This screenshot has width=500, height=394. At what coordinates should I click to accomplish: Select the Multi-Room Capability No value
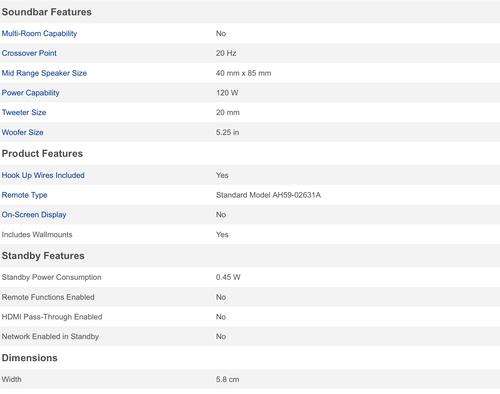point(221,34)
